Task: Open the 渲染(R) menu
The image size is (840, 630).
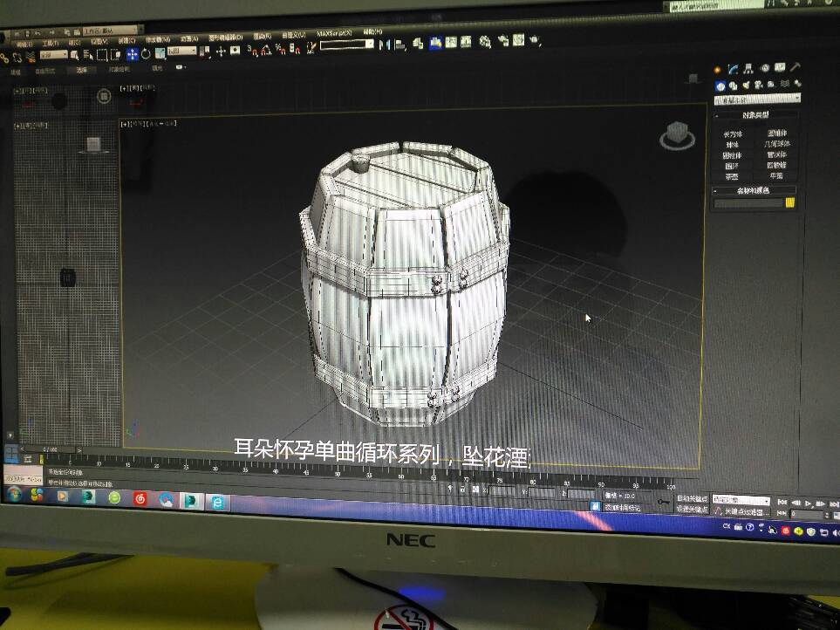Action: click(x=262, y=36)
